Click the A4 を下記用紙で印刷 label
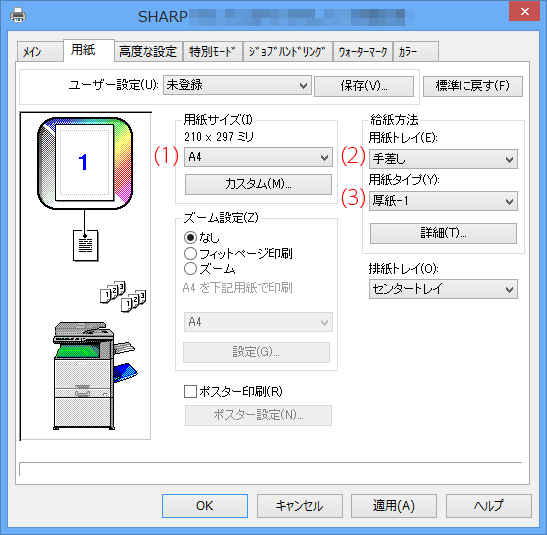The width and height of the screenshot is (547, 535). tap(238, 288)
